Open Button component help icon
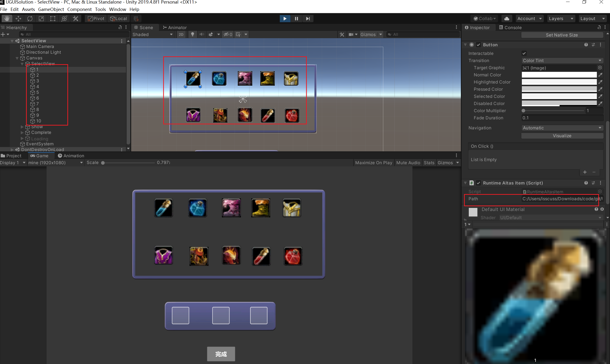This screenshot has width=610, height=364. (x=586, y=45)
